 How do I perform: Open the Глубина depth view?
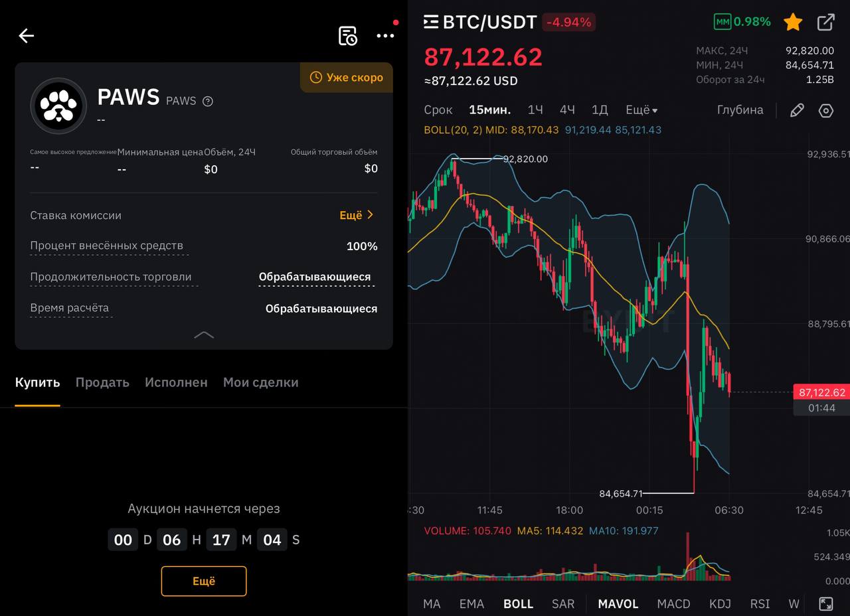click(x=740, y=110)
